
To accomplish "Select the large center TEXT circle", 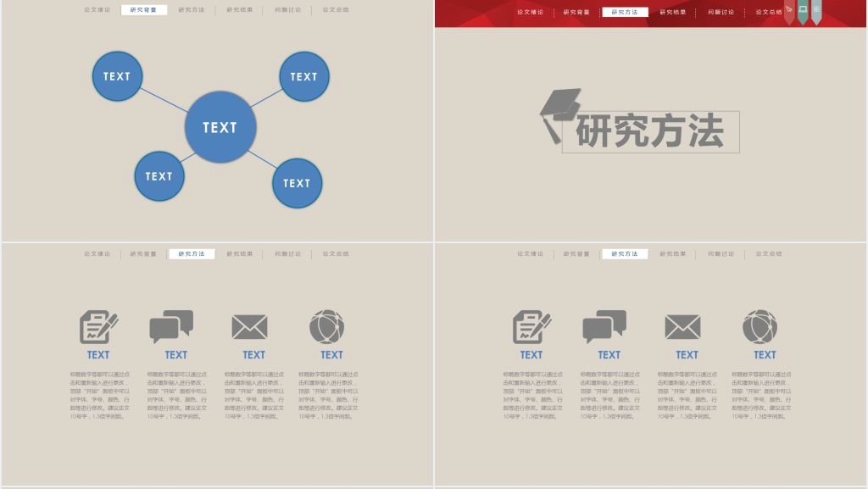I will point(220,128).
